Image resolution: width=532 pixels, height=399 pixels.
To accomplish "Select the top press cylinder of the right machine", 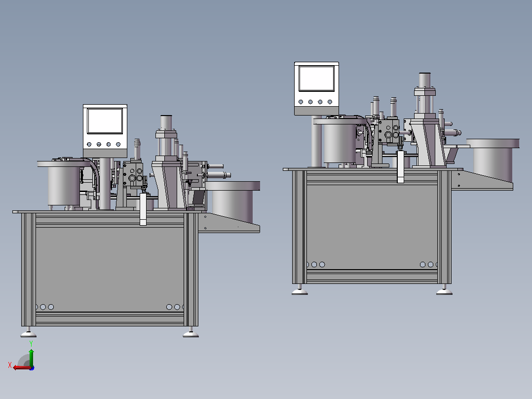I will point(425,81).
